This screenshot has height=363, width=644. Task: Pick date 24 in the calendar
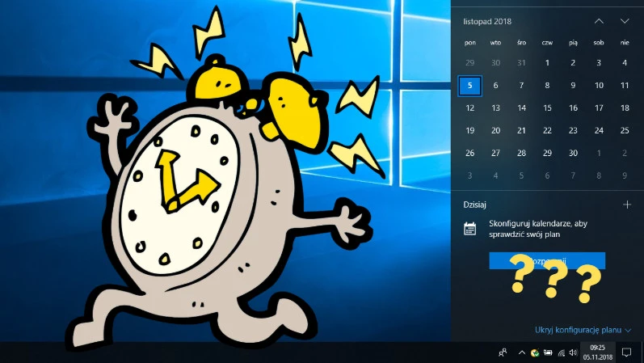[599, 131]
